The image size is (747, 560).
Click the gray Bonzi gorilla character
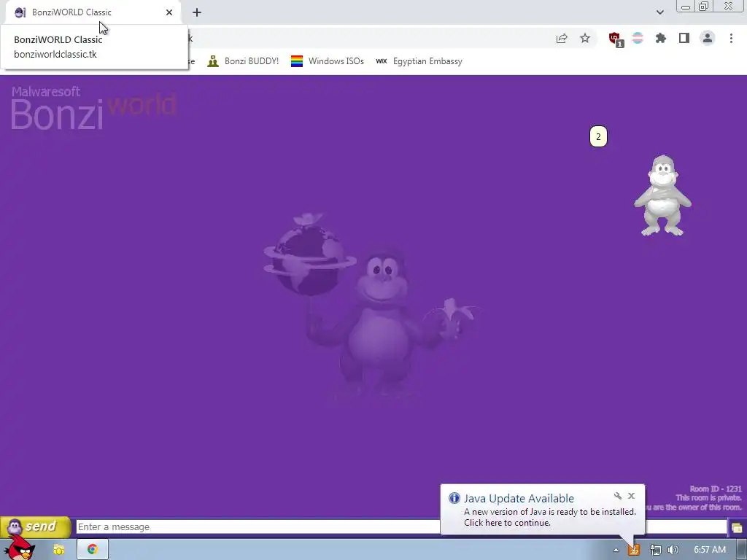click(x=662, y=195)
